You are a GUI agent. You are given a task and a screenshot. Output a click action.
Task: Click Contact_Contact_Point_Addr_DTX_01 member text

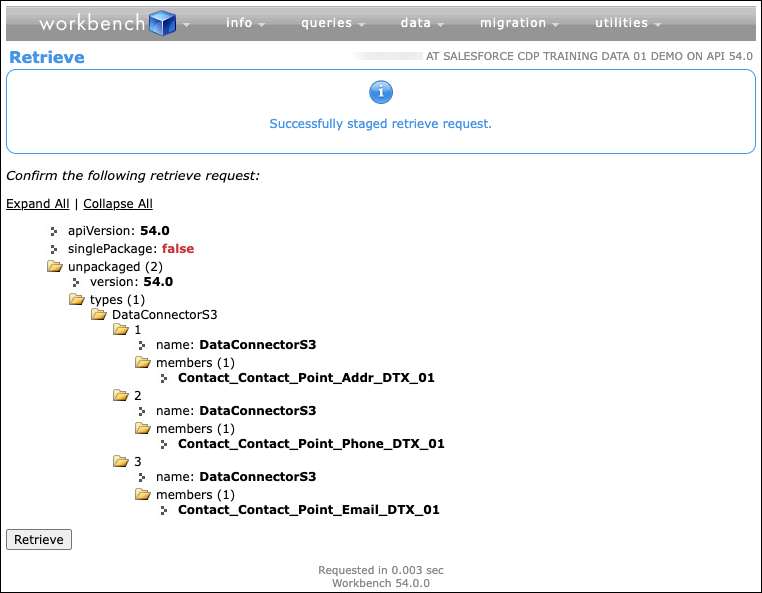(x=306, y=378)
